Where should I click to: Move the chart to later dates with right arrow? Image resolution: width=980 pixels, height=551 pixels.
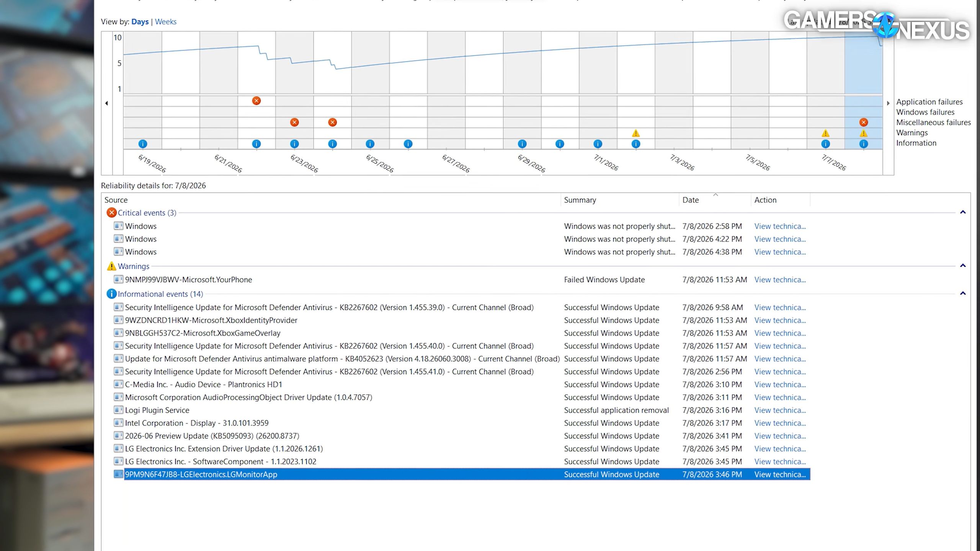pos(888,103)
